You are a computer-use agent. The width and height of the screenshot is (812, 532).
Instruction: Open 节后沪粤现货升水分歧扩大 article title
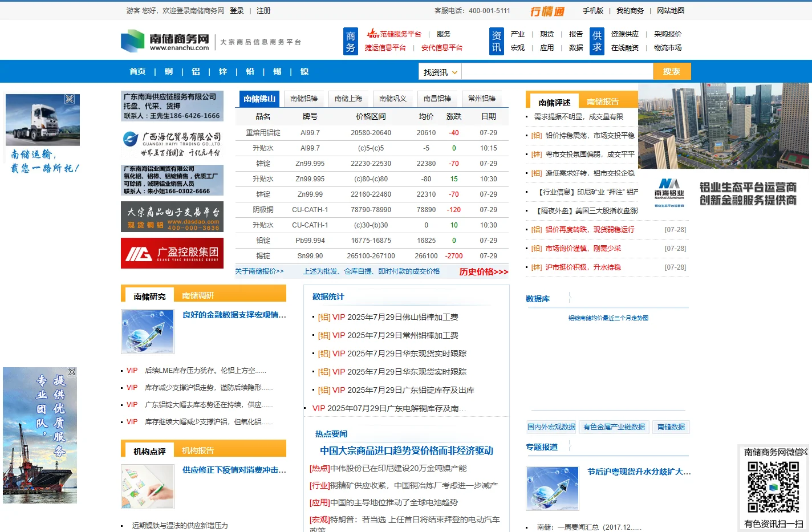click(639, 472)
